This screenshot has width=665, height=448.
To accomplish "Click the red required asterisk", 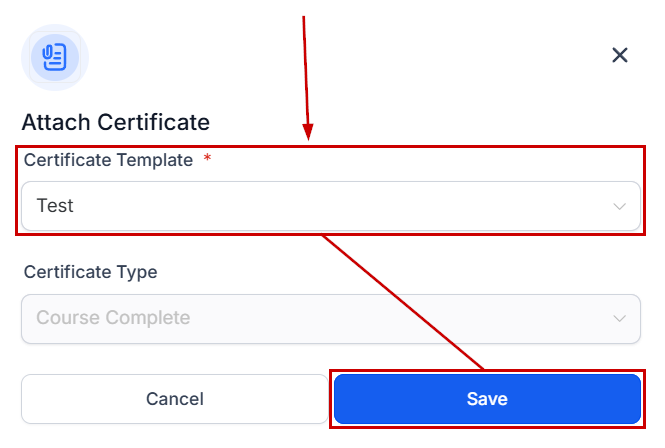I will [207, 160].
